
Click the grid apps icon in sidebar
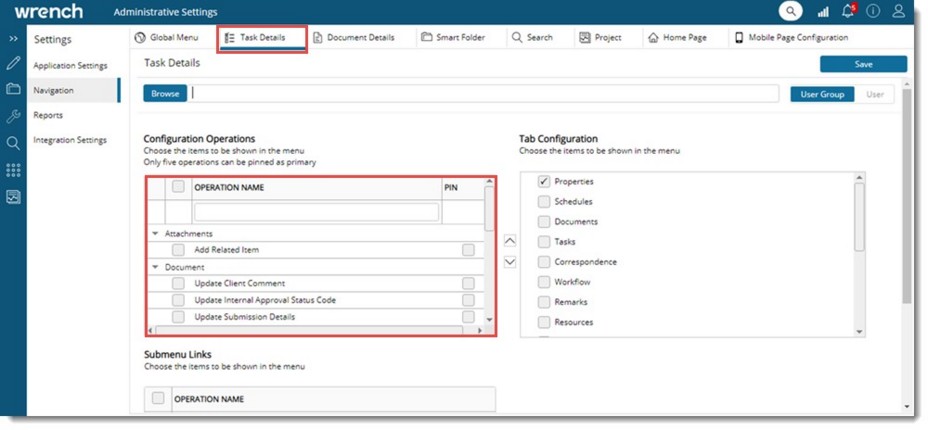(13, 170)
